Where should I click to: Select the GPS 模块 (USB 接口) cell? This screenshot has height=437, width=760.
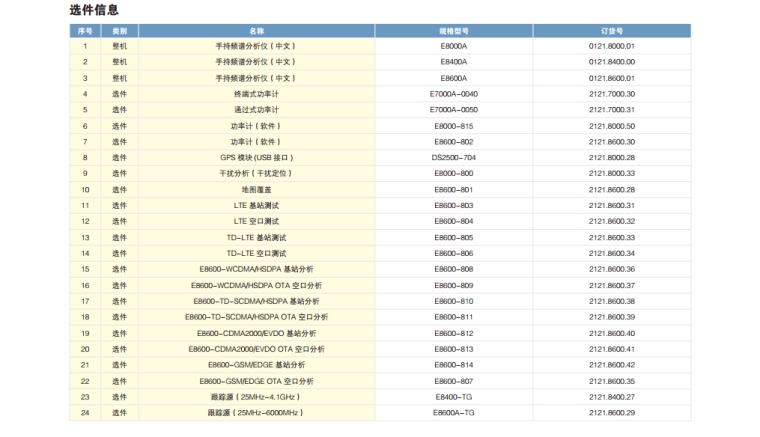256,158
